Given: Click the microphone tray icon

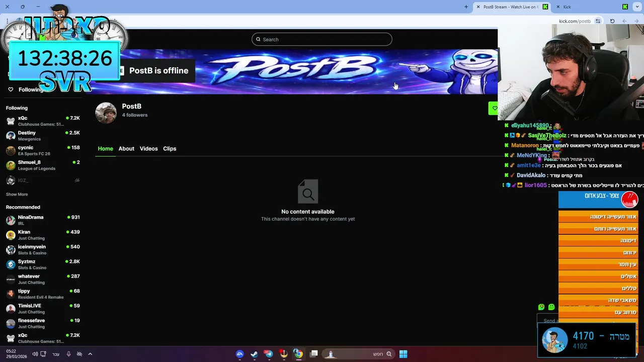Looking at the screenshot, I should click(68, 354).
